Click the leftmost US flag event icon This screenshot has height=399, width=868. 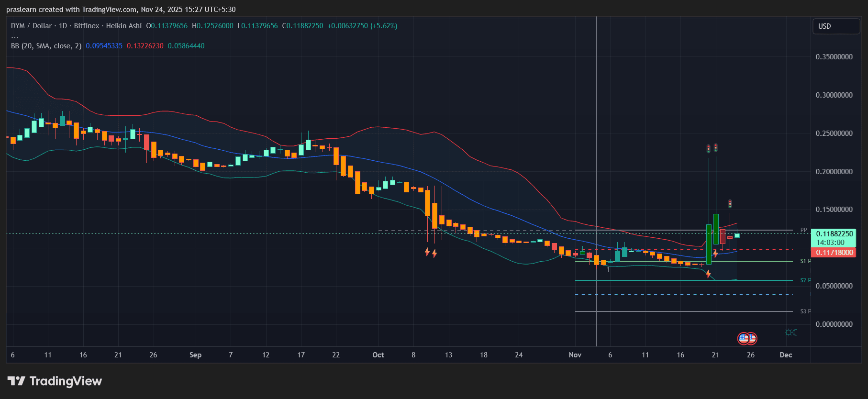[x=743, y=338]
